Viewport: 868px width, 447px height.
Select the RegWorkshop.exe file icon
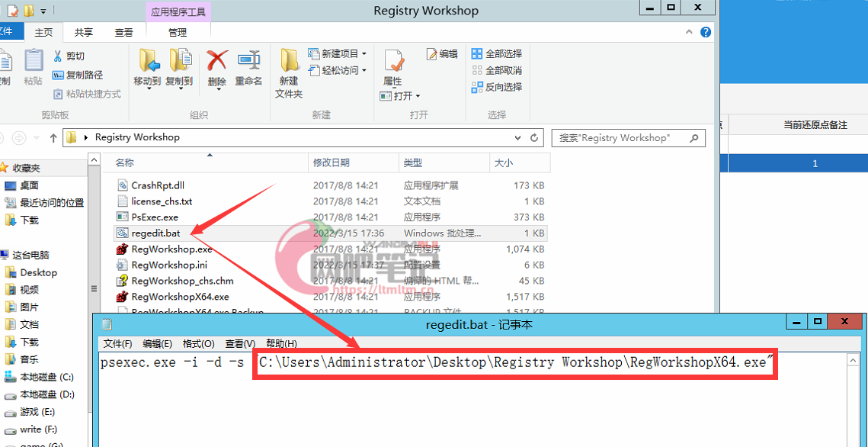pos(123,249)
